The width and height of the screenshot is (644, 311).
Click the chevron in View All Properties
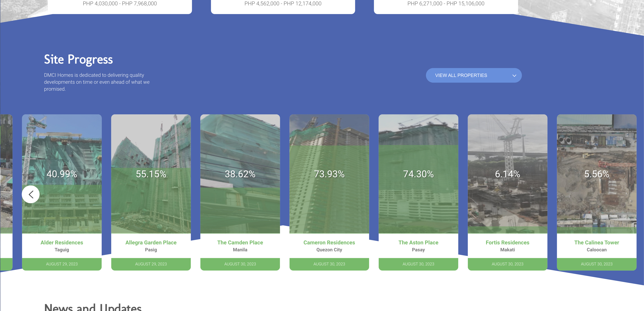(514, 76)
